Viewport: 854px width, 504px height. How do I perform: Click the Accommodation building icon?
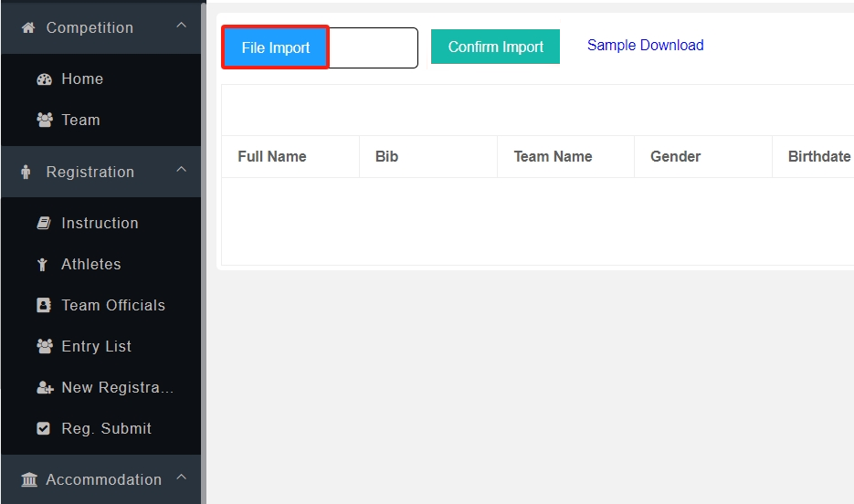click(29, 479)
